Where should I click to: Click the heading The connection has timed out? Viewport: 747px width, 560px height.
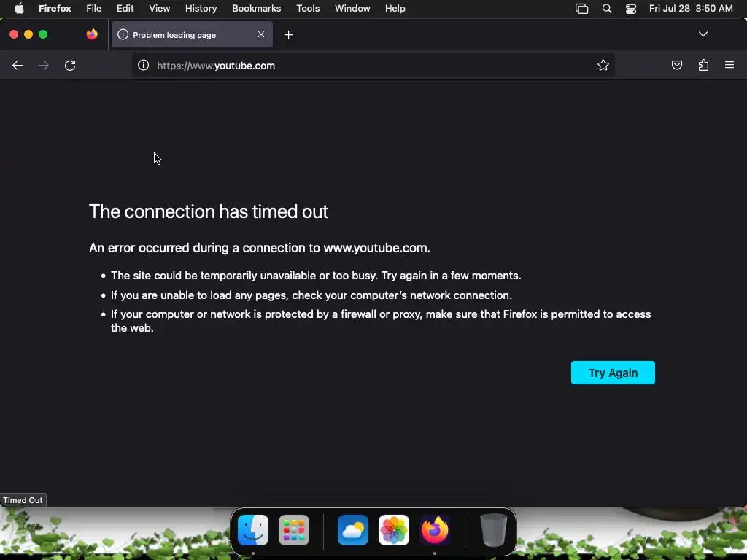coord(209,211)
